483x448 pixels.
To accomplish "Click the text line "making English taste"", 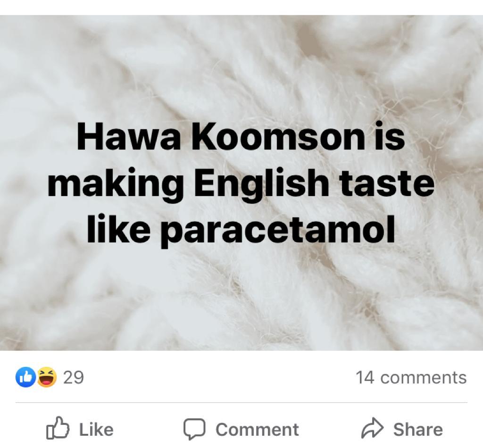I will pyautogui.click(x=241, y=184).
